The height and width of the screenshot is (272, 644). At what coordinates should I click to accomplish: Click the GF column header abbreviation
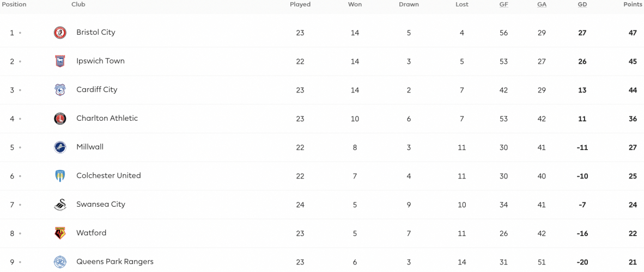pyautogui.click(x=503, y=5)
